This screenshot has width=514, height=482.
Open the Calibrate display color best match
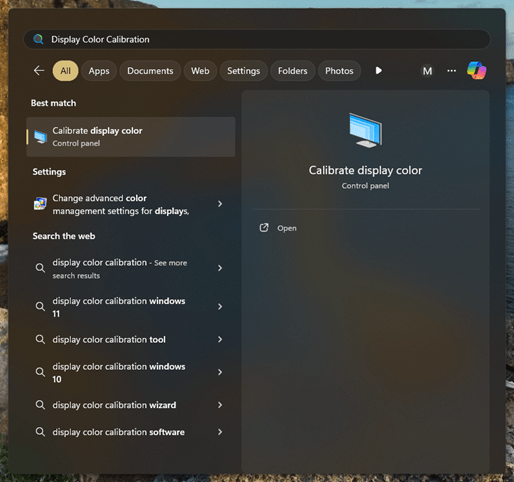point(131,137)
